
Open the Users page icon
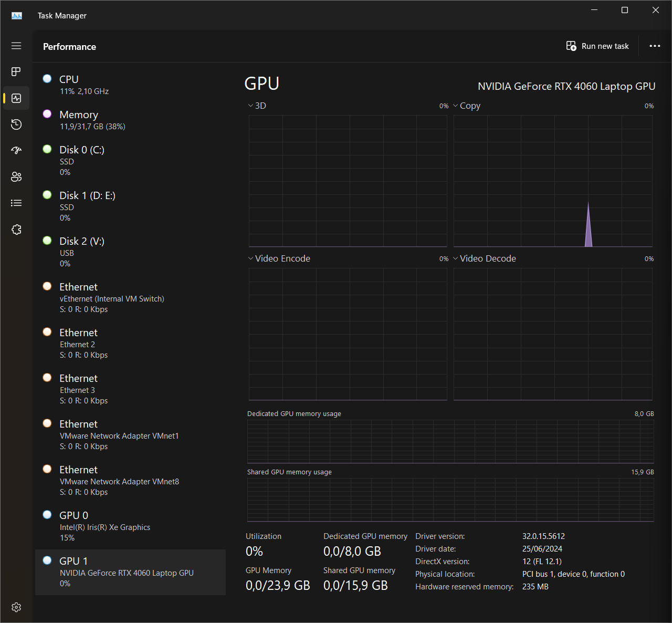tap(16, 176)
